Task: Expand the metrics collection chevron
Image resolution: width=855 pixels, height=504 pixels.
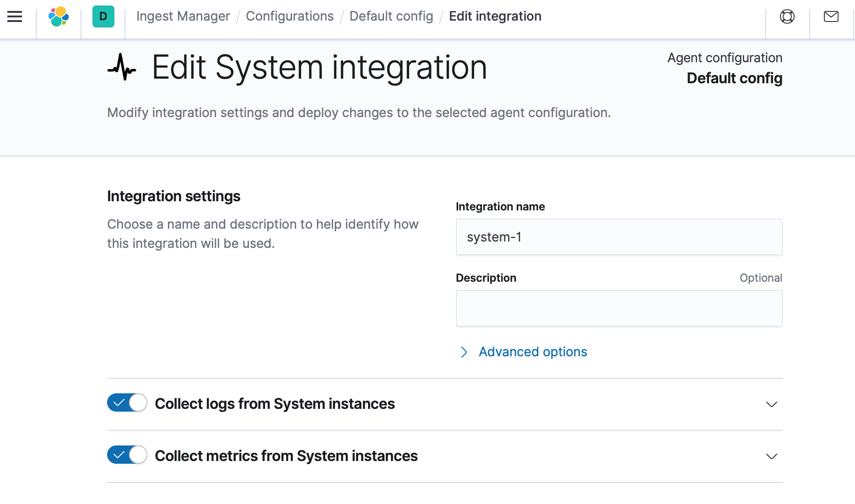Action: pos(771,456)
